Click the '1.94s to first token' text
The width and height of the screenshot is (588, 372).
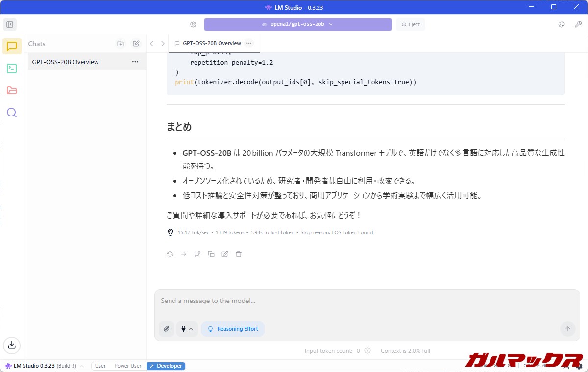click(272, 232)
